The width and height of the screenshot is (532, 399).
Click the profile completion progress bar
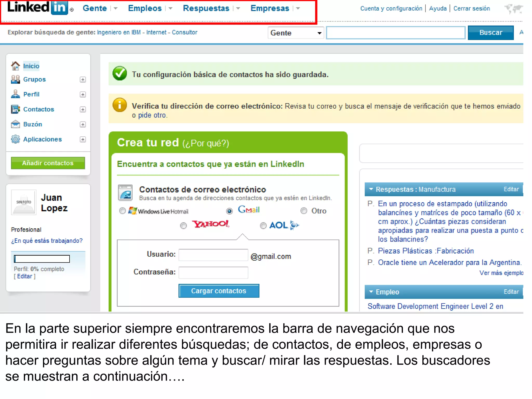tap(42, 259)
